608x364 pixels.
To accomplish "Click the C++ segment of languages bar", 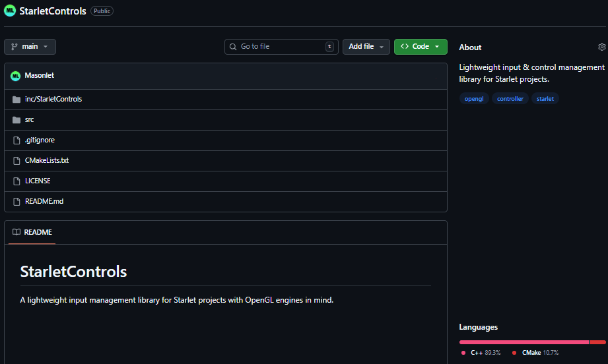I will click(524, 342).
